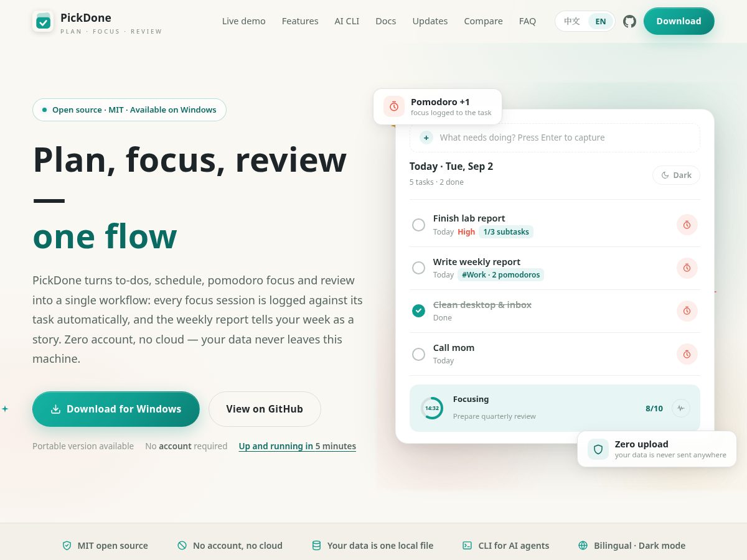Check off Write weekly report task
This screenshot has width=747, height=560.
[x=419, y=268]
